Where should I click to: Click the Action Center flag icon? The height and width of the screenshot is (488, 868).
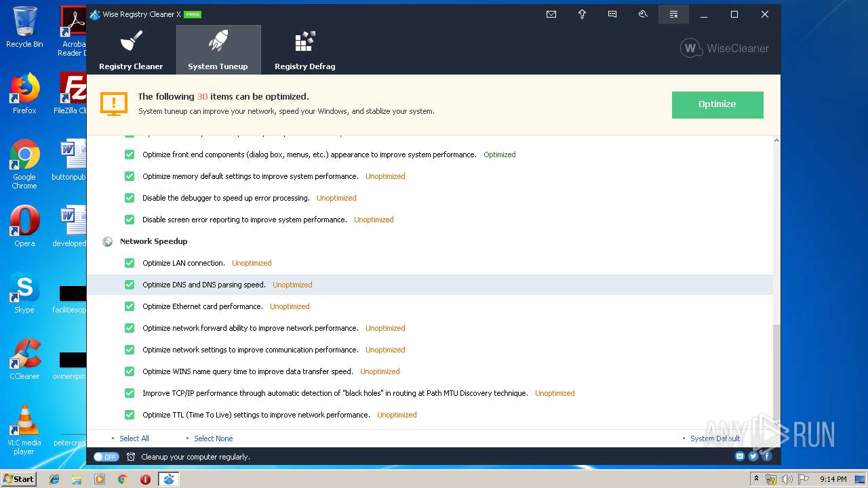point(802,479)
